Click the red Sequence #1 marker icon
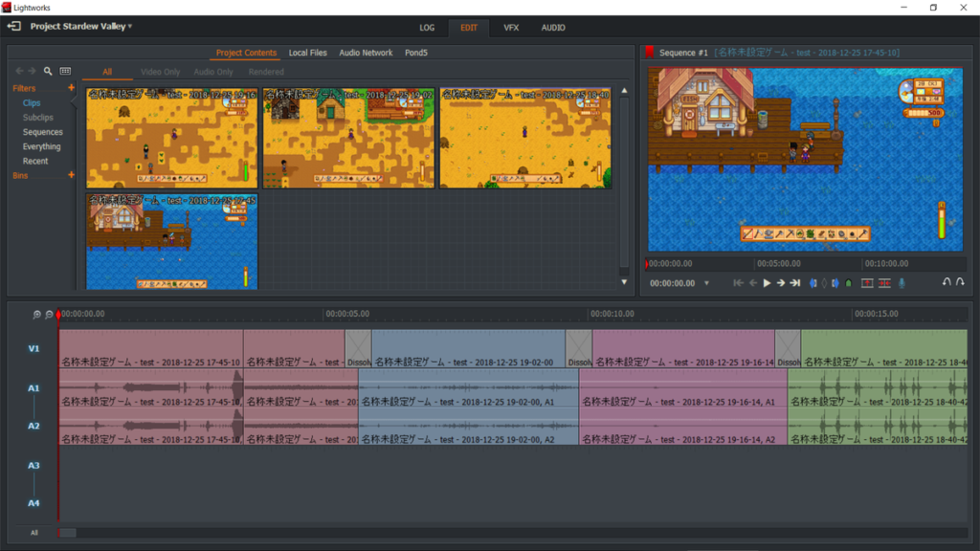Image resolution: width=980 pixels, height=551 pixels. (x=650, y=53)
